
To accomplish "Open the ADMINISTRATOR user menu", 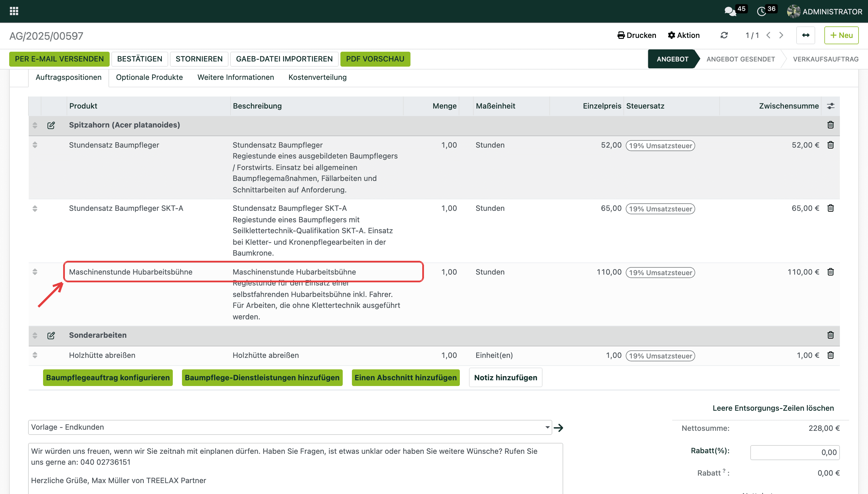I will [x=825, y=11].
